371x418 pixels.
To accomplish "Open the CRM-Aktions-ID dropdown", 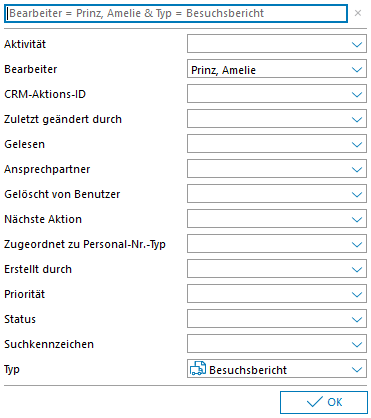I will point(357,94).
